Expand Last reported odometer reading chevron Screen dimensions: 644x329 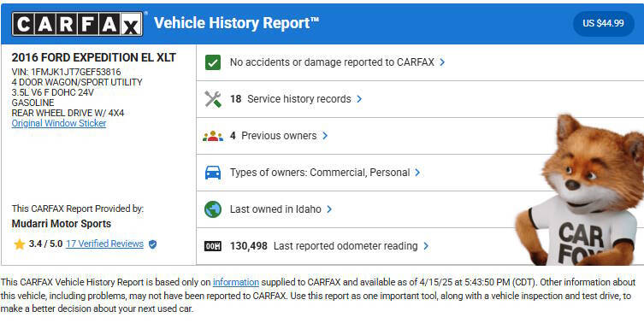(x=426, y=246)
